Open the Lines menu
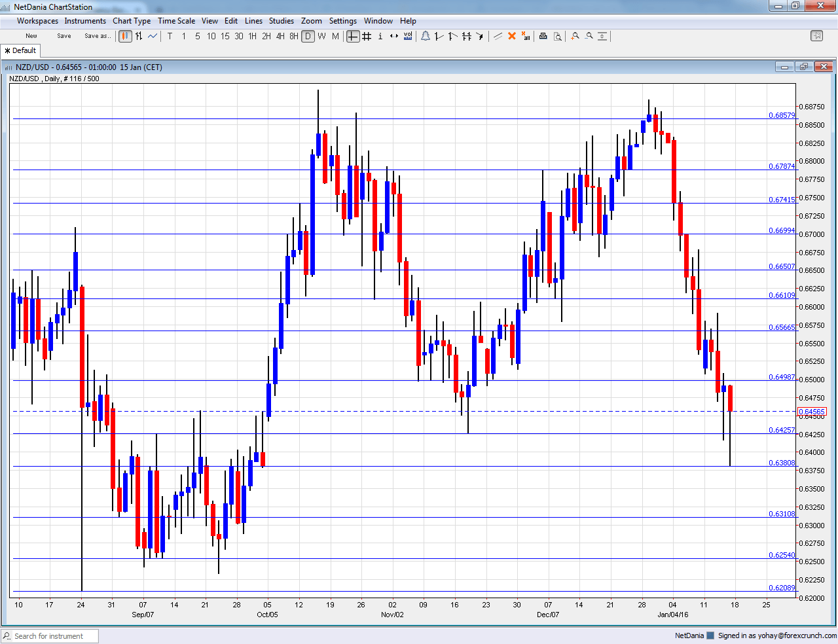Screen dimensions: 838x644 point(253,21)
